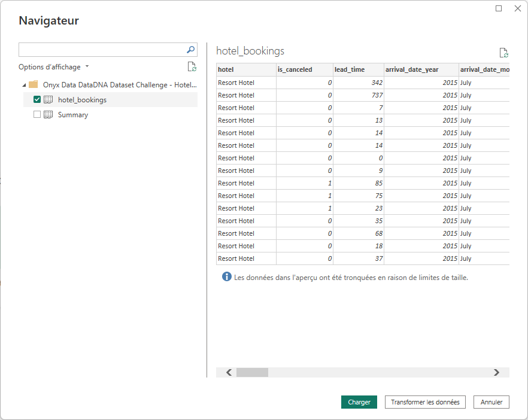Click the arrival_date_year column header
The height and width of the screenshot is (420, 528).
[421, 69]
